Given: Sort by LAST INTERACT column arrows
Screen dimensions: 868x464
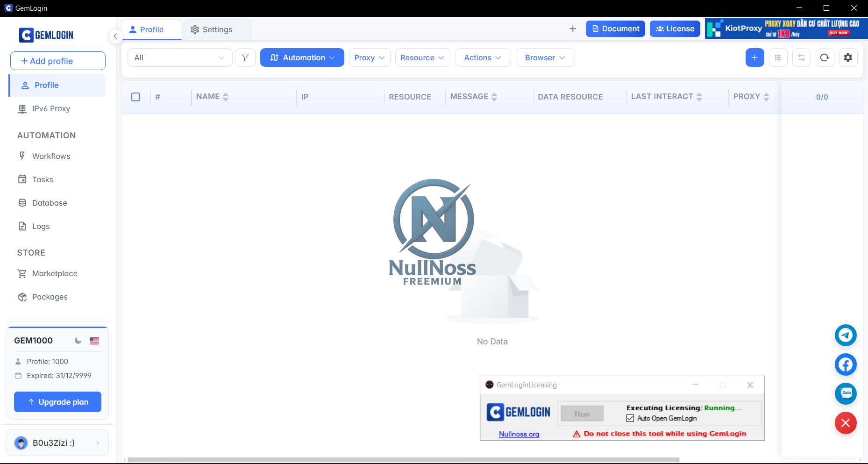Looking at the screenshot, I should tap(699, 97).
